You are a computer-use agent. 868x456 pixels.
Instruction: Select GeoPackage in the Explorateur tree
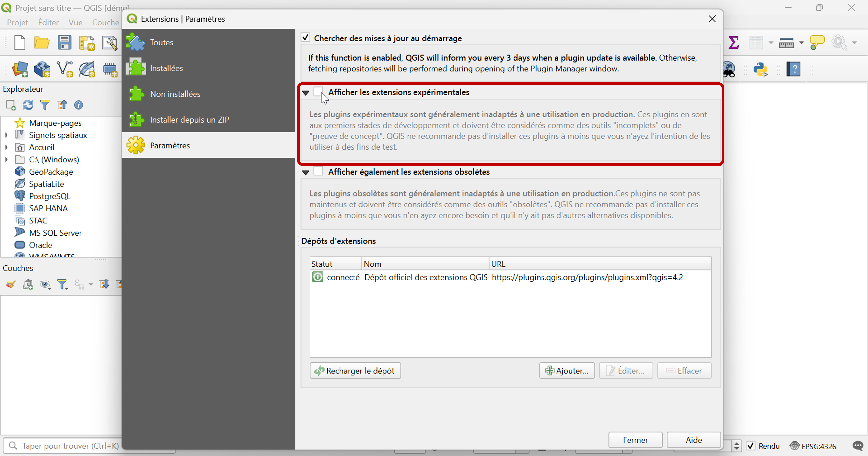coord(51,172)
